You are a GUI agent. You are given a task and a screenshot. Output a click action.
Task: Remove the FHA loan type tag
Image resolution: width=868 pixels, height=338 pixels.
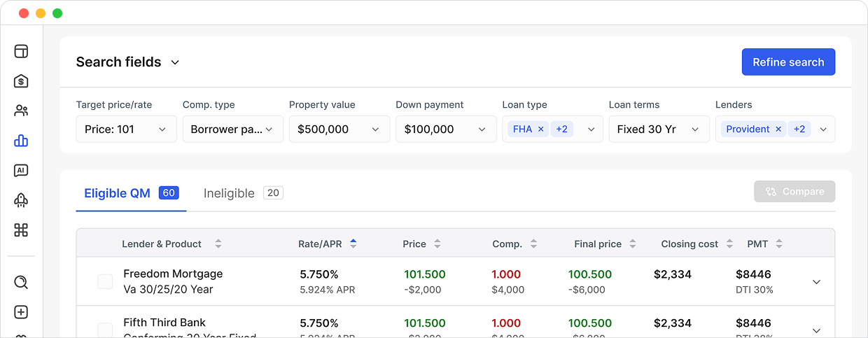pos(540,129)
